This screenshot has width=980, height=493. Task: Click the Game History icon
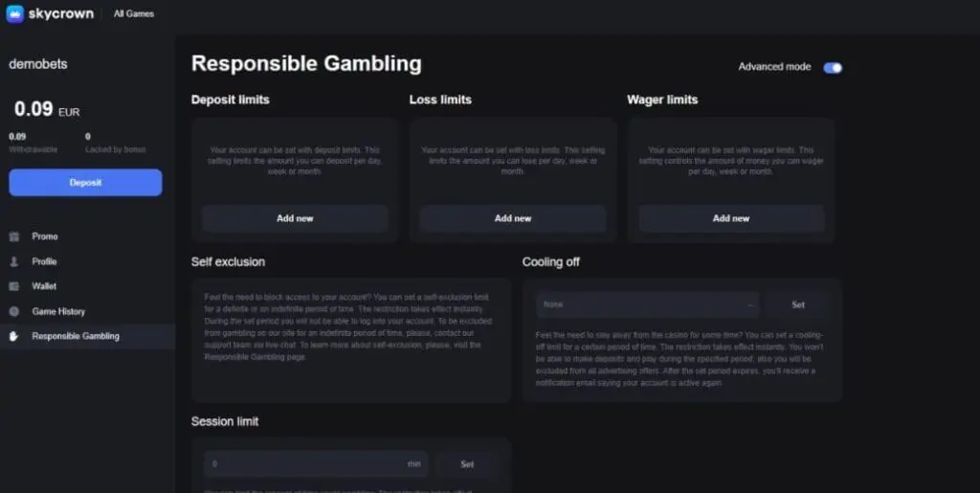(x=13, y=311)
